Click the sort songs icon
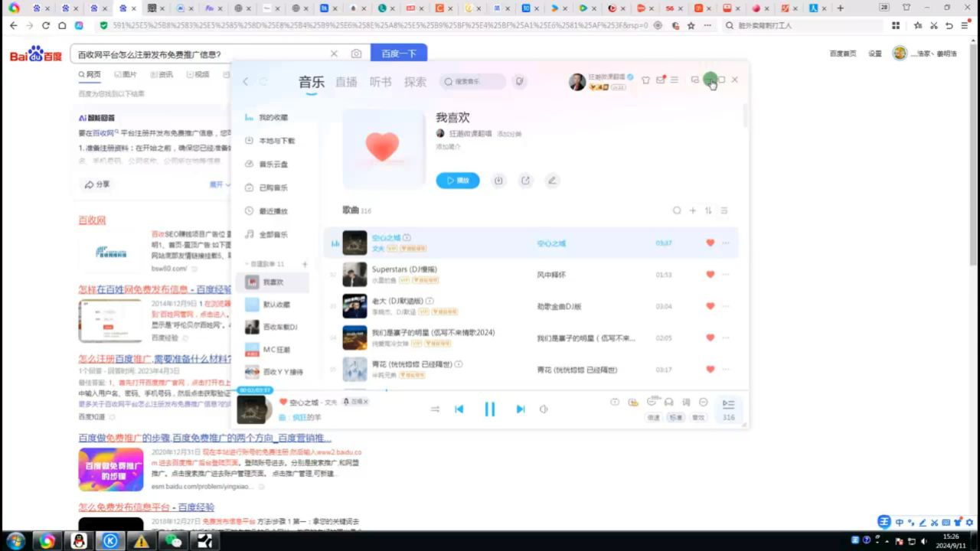 708,210
